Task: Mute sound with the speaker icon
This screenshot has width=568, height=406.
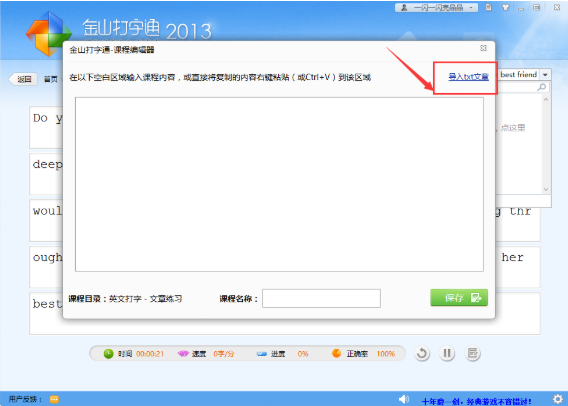Action: [404, 399]
